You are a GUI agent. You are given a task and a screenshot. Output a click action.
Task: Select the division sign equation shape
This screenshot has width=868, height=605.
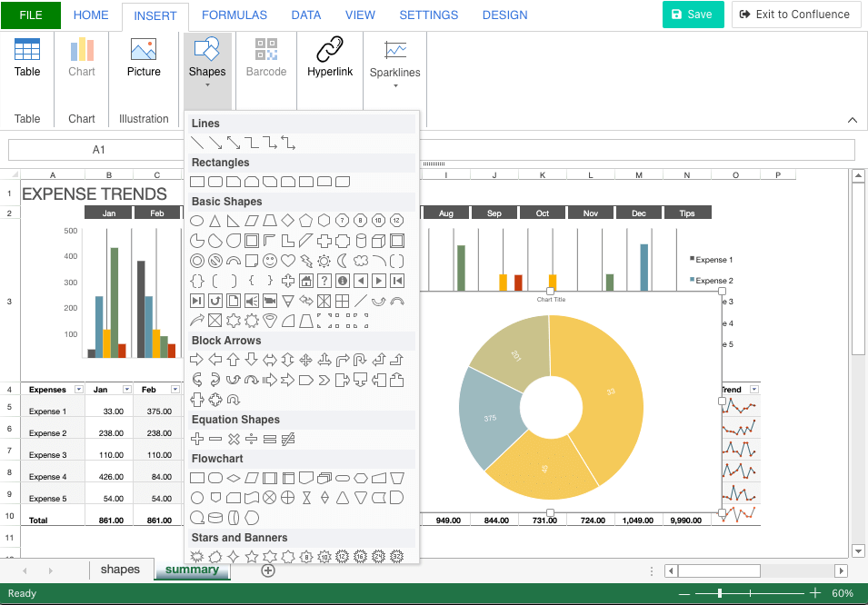tap(252, 439)
